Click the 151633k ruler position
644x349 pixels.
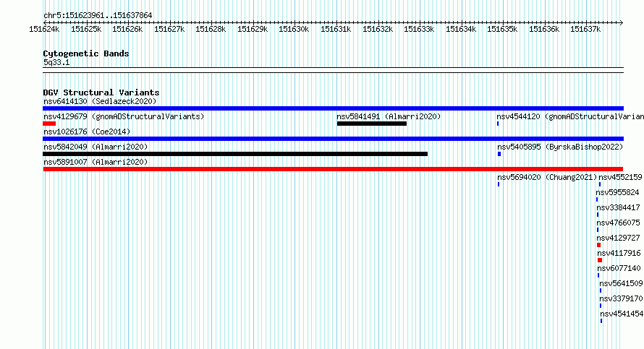point(419,29)
